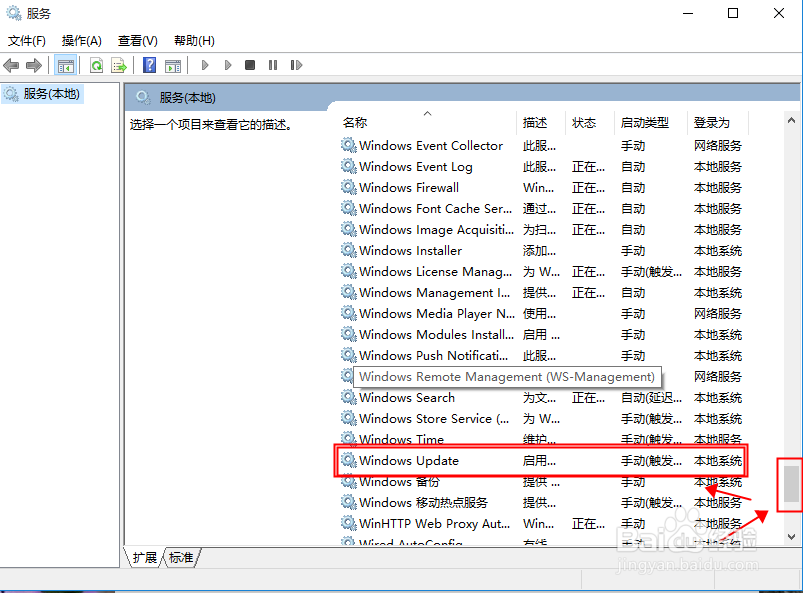
Task: Click the Restart Service toolbar icon
Action: pos(296,65)
